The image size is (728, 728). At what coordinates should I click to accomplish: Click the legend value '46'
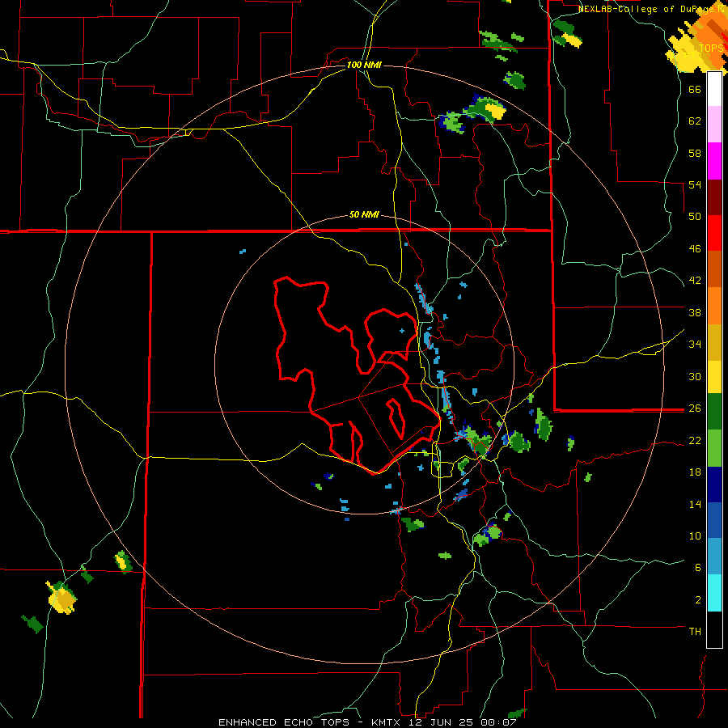695,249
